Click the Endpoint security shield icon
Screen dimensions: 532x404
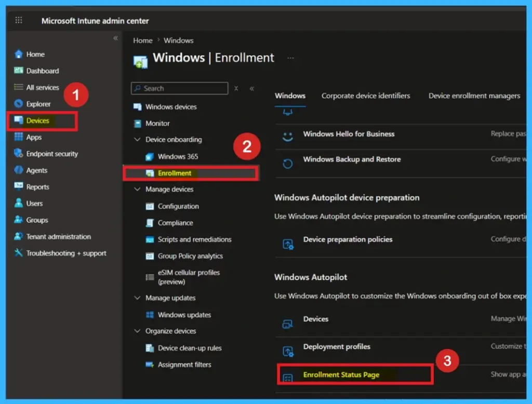click(x=19, y=153)
